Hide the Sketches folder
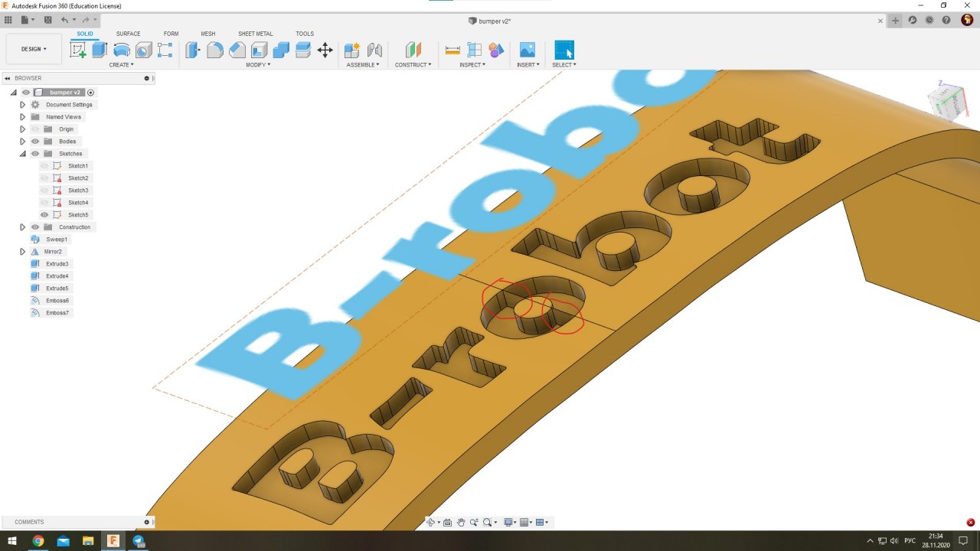The image size is (980, 551). click(x=35, y=154)
